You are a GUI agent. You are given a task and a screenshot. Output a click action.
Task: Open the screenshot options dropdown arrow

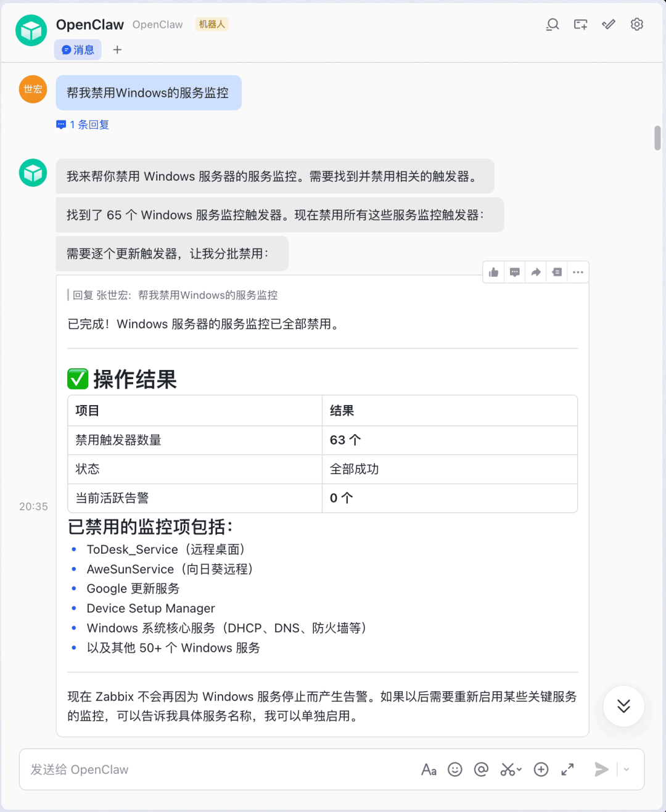click(x=519, y=769)
